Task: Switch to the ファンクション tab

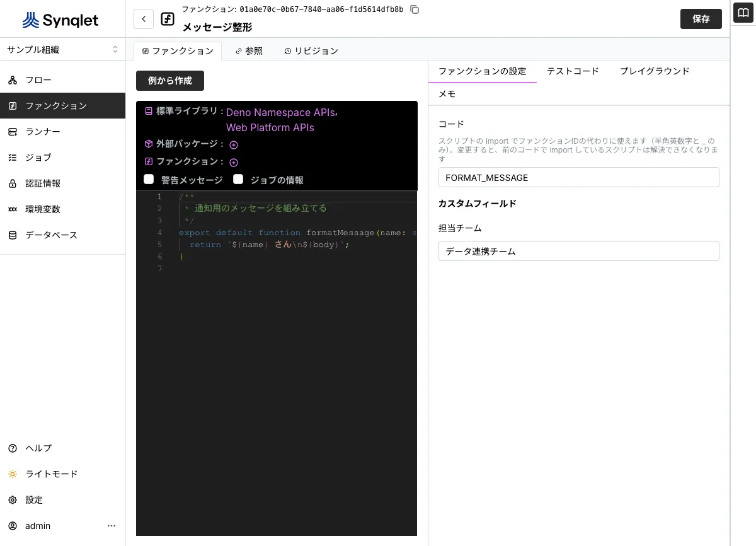Action: [178, 51]
